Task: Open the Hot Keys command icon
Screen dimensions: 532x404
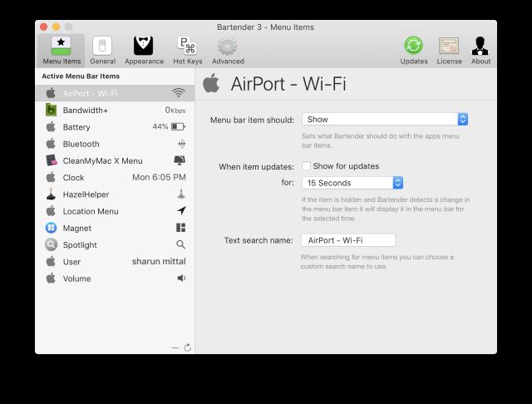Action: click(x=187, y=46)
